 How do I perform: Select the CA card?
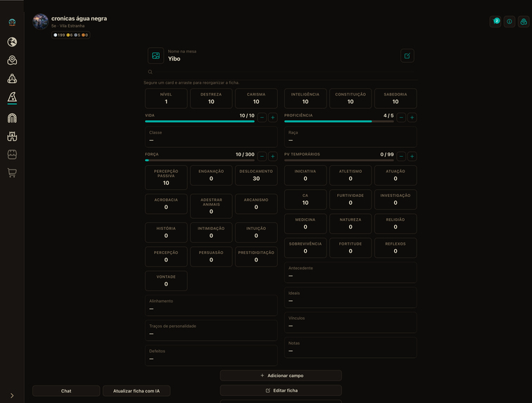coord(305,200)
